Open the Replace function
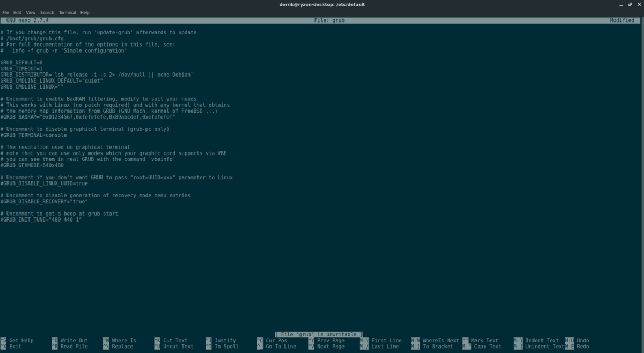The width and height of the screenshot is (644, 353). 120,347
